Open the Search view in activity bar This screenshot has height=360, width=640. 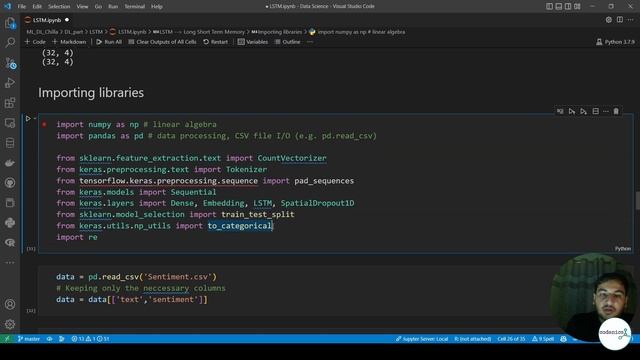(x=10, y=42)
